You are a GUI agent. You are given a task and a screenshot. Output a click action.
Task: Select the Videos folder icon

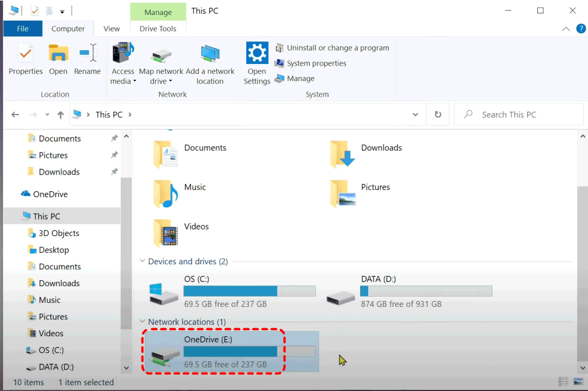point(165,233)
